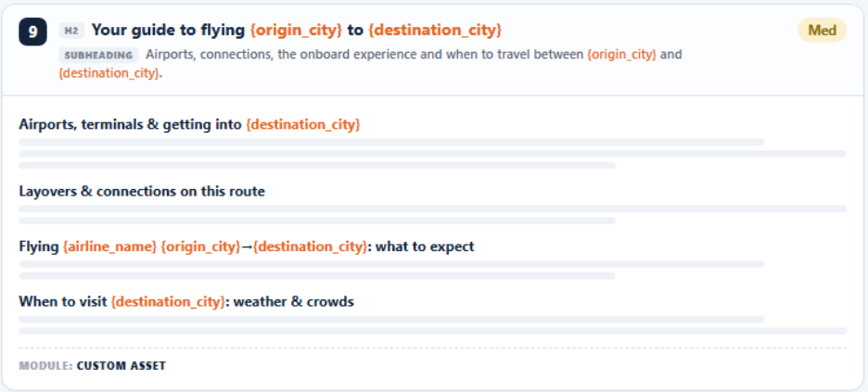This screenshot has height=392, width=868.
Task: Select {origin_city} variable in the subheading text
Action: 621,56
